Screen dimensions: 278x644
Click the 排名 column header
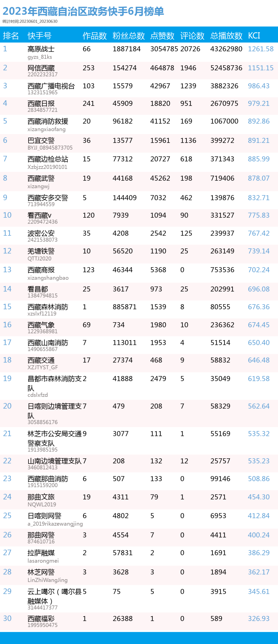pyautogui.click(x=11, y=35)
